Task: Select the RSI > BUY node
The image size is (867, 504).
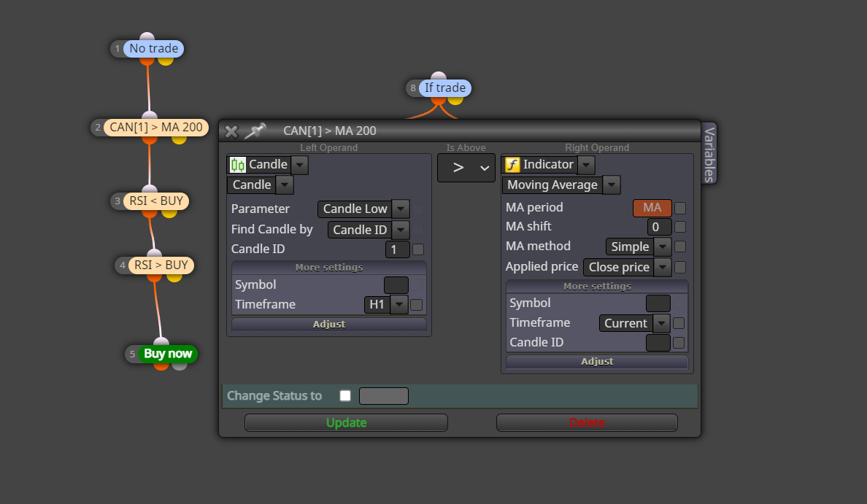Action: click(161, 265)
